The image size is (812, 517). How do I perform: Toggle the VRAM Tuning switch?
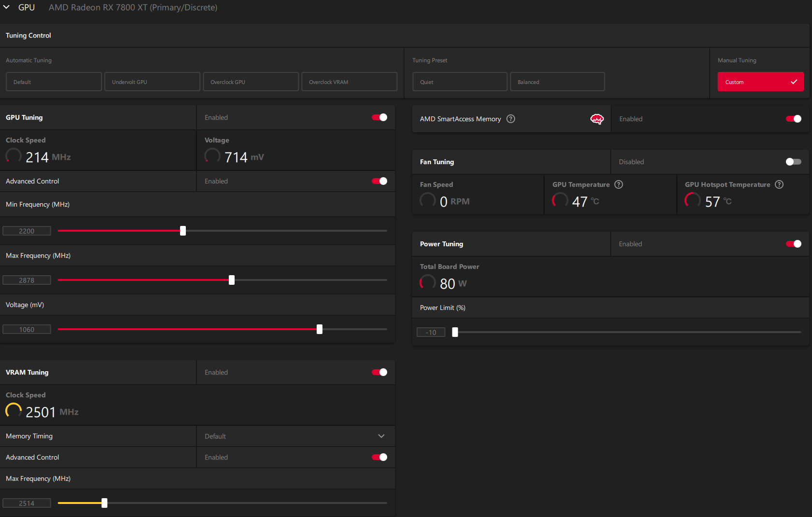379,372
